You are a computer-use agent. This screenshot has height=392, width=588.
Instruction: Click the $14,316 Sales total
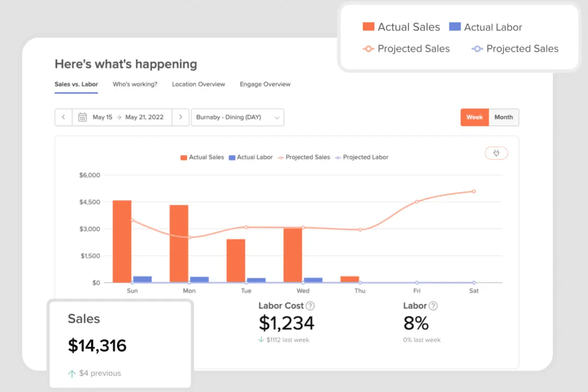(x=97, y=346)
